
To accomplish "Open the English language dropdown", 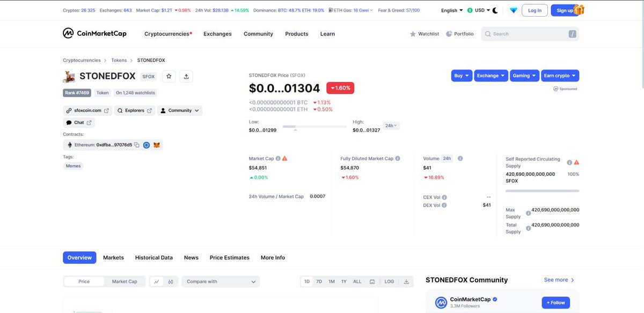I will click(452, 10).
